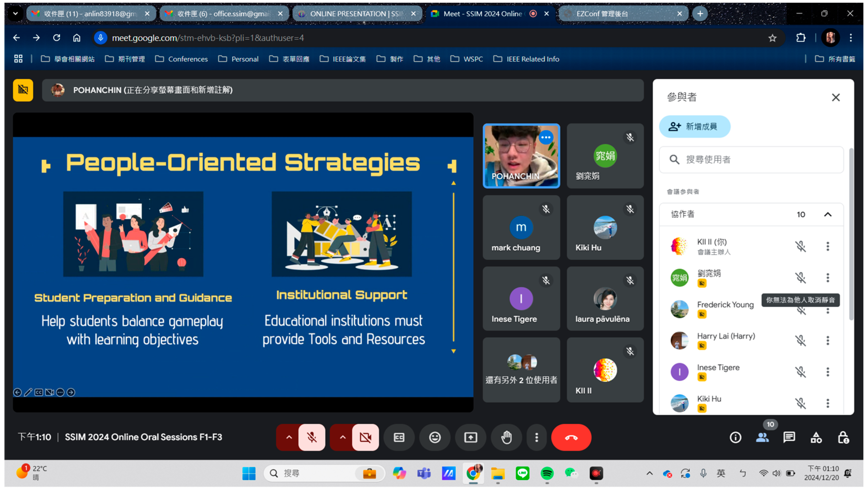Toggle the microphone mute button
Screen dimensions: 868x493
point(312,438)
